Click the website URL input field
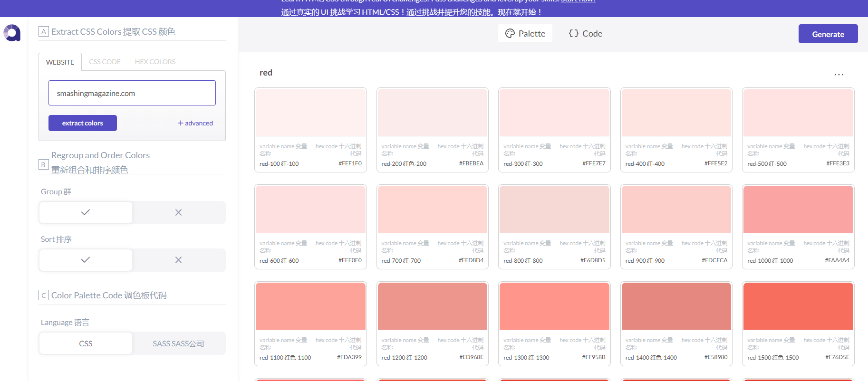The image size is (868, 381). pos(132,93)
